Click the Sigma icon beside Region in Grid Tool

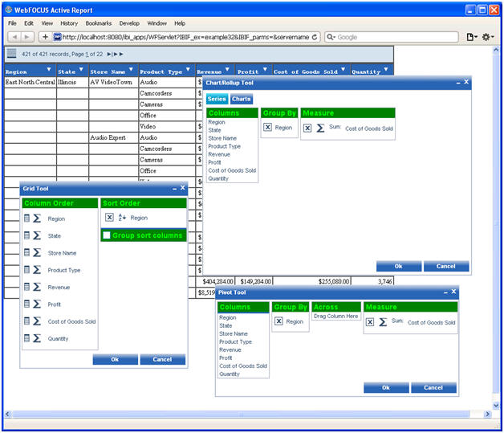coord(37,219)
